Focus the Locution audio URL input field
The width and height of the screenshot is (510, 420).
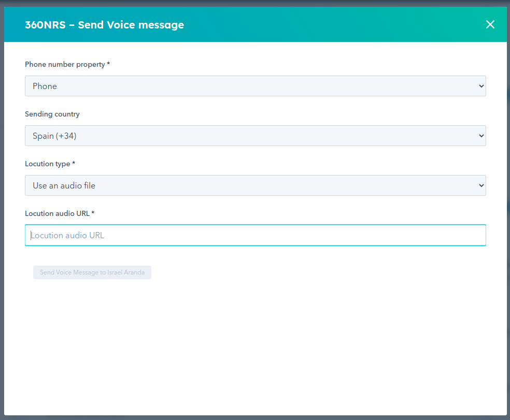255,235
